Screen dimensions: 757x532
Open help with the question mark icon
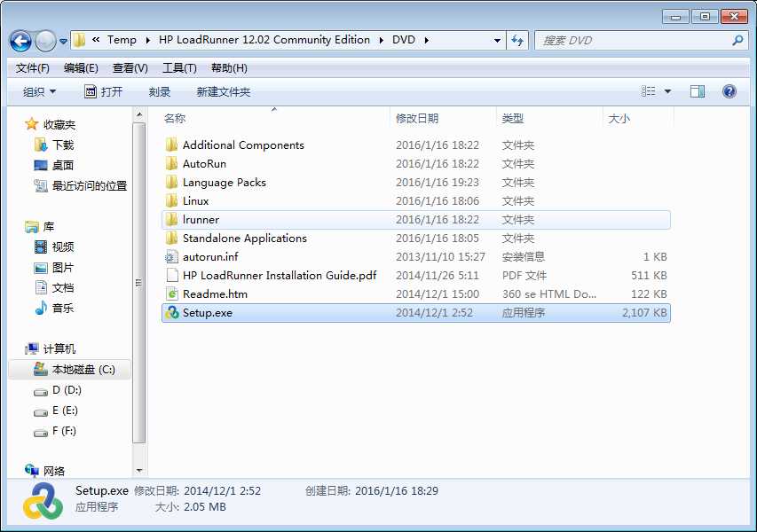pyautogui.click(x=729, y=91)
